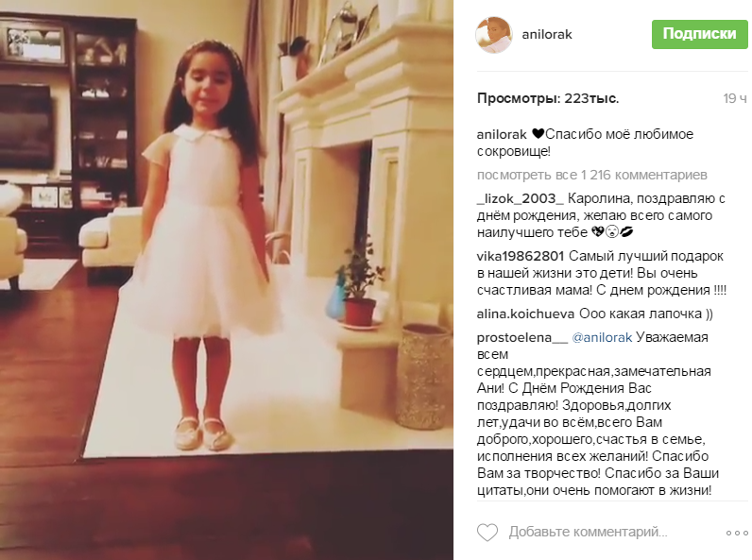Open the anilorak username in the header
752x560 pixels.
coord(547,35)
